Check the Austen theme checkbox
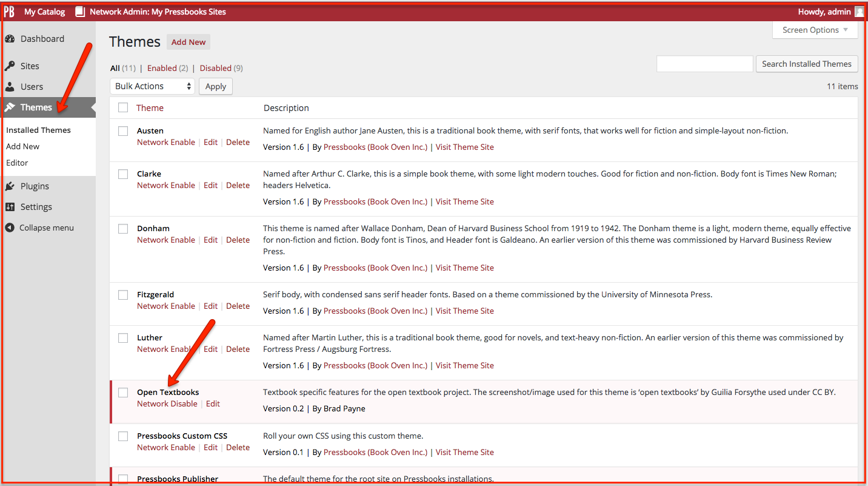The image size is (868, 486). coord(123,131)
